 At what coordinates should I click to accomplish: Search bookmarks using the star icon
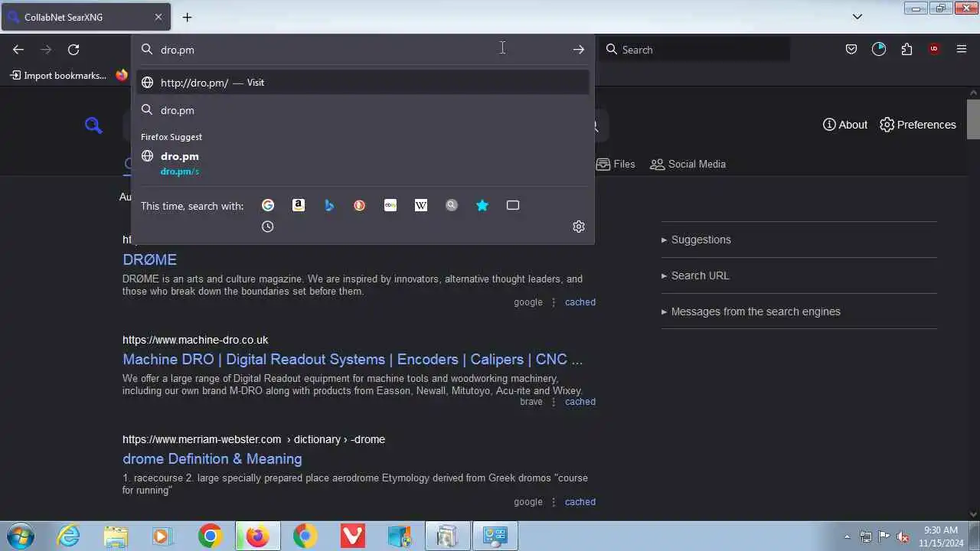point(482,205)
